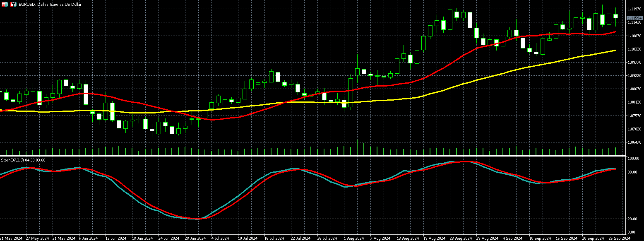Click the tallest volume bar near 1 Aug
Viewport: 644px width, 241px height.
click(357, 147)
